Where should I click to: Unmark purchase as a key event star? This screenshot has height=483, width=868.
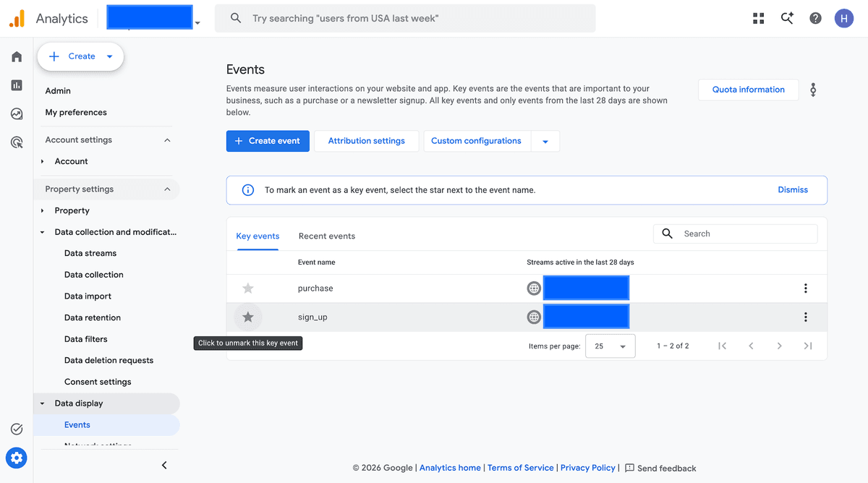coord(248,288)
